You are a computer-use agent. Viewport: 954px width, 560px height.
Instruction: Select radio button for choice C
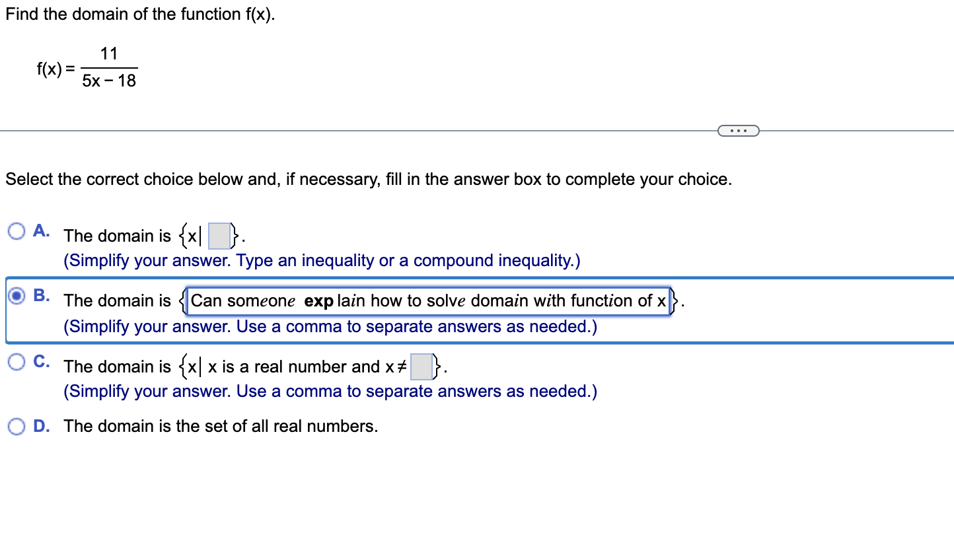click(16, 362)
